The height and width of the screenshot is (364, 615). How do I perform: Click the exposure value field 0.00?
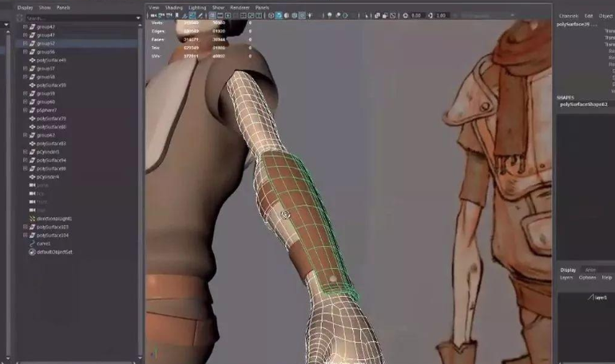pos(417,16)
